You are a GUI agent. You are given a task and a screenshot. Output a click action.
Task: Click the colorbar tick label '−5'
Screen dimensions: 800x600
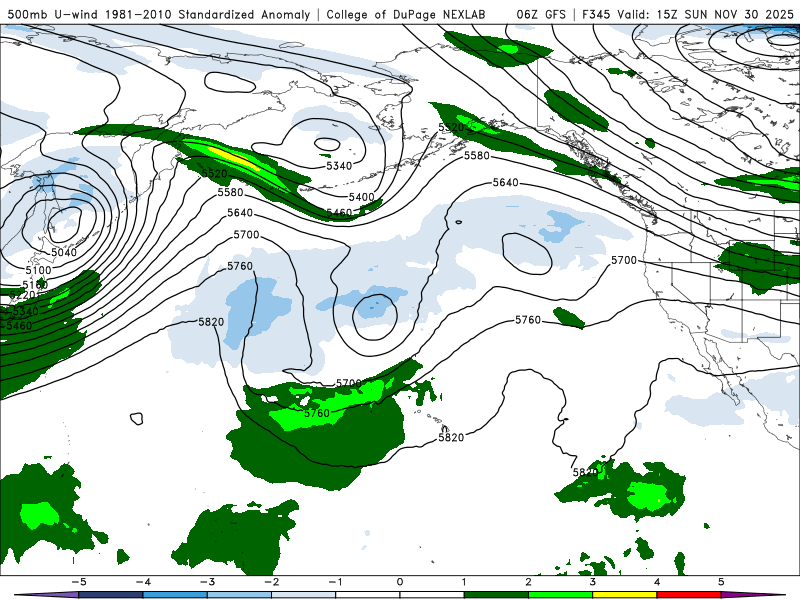point(79,582)
